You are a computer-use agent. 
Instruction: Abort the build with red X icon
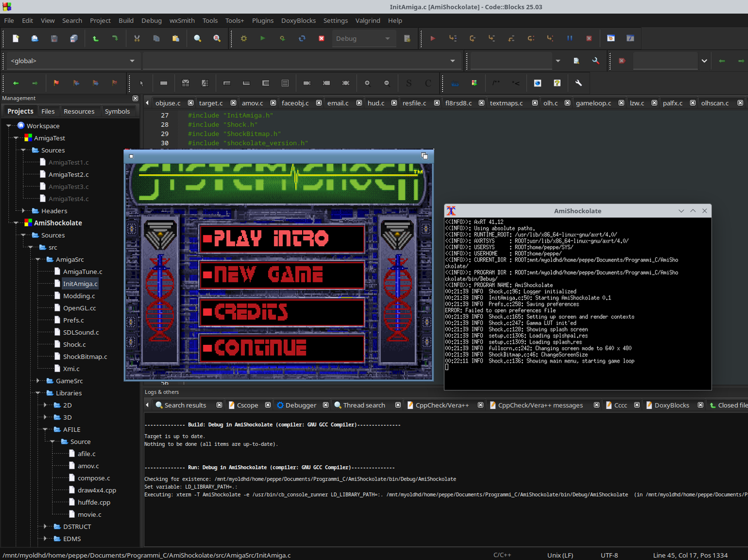(321, 39)
